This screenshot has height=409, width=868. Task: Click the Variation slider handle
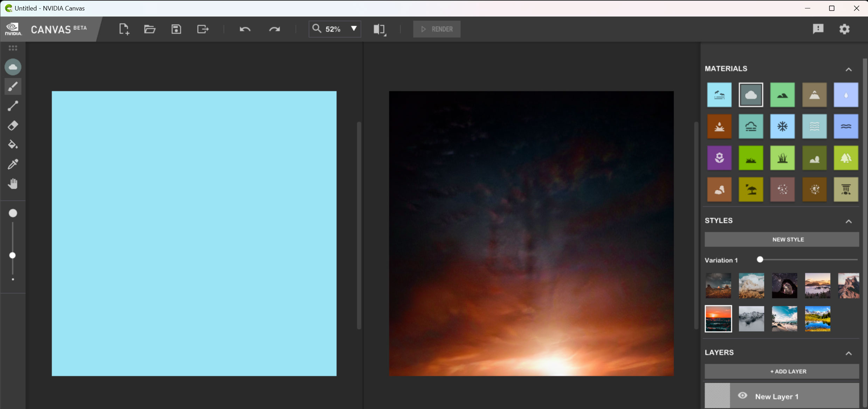pos(760,260)
